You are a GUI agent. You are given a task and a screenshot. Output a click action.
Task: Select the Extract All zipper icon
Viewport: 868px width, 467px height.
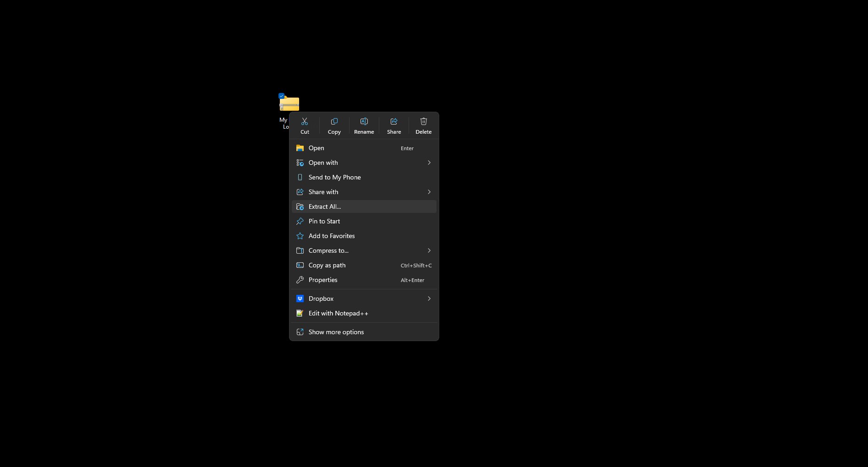pos(300,206)
